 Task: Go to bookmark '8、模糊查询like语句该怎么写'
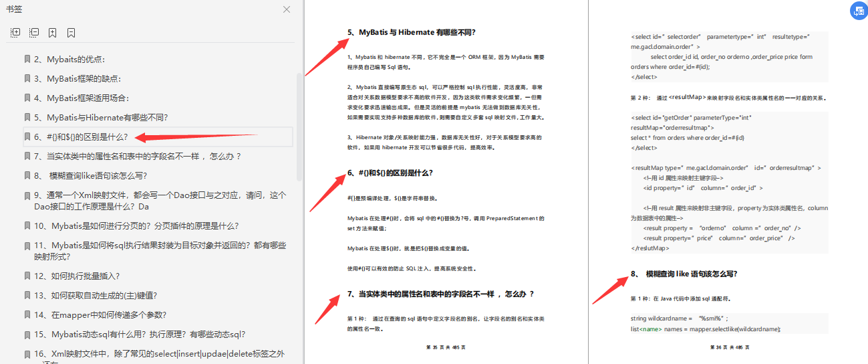pos(90,176)
